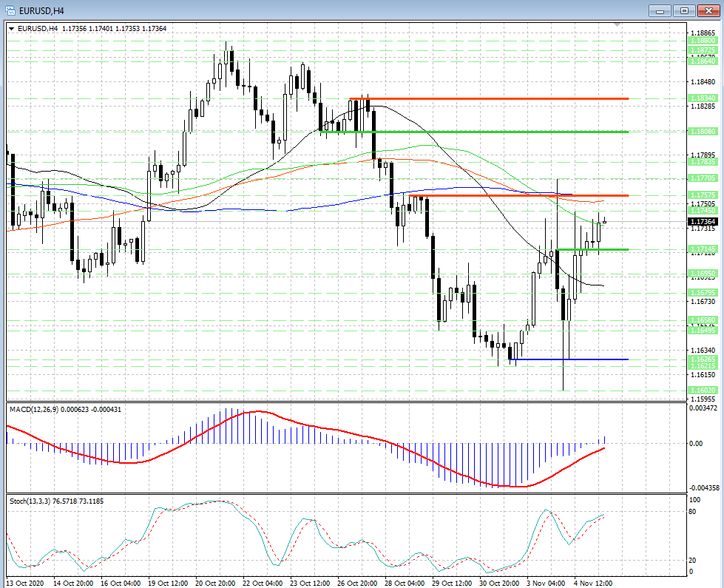Click the 1.17835 price level label
The height and width of the screenshot is (588, 724).
point(703,162)
